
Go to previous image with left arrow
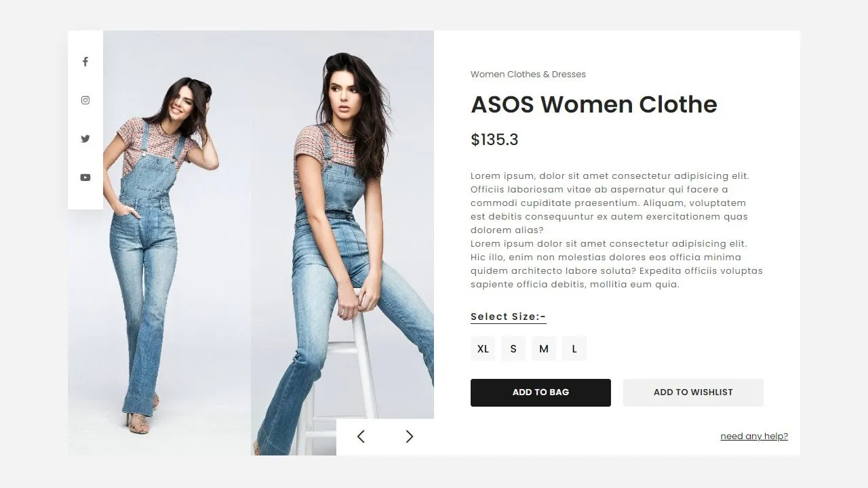pyautogui.click(x=361, y=436)
